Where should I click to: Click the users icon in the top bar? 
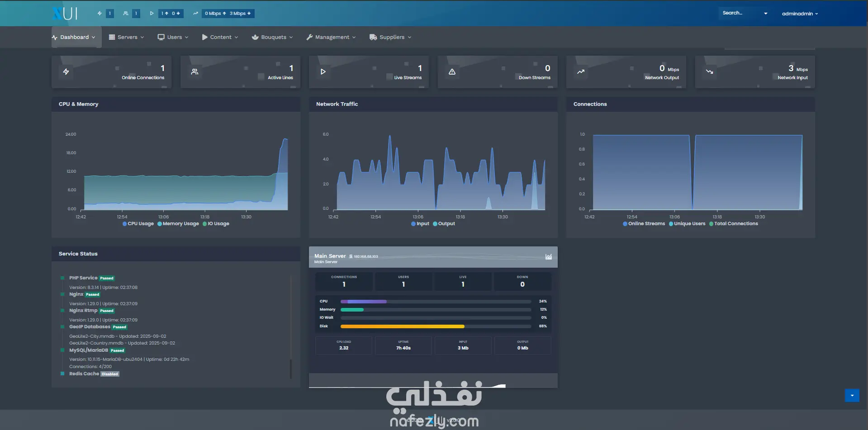pyautogui.click(x=126, y=14)
